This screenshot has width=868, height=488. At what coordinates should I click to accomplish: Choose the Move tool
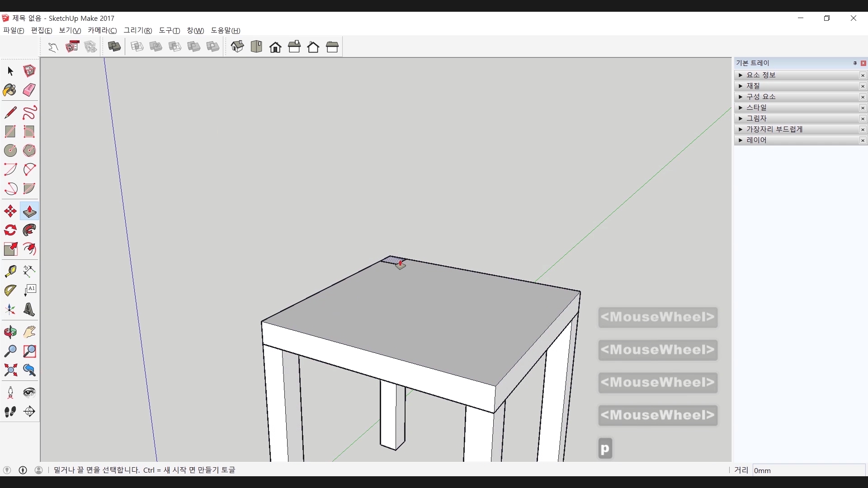click(10, 211)
